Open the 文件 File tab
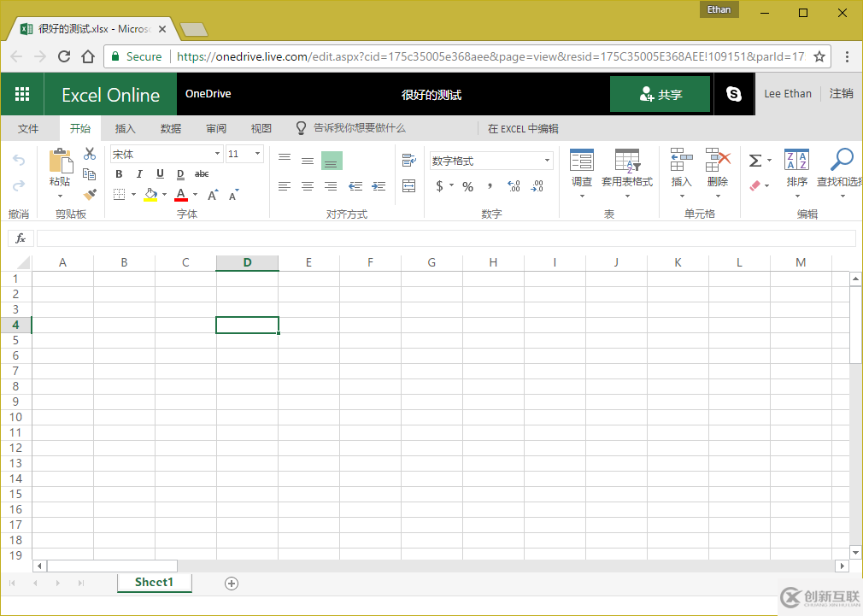The image size is (863, 616). point(28,129)
